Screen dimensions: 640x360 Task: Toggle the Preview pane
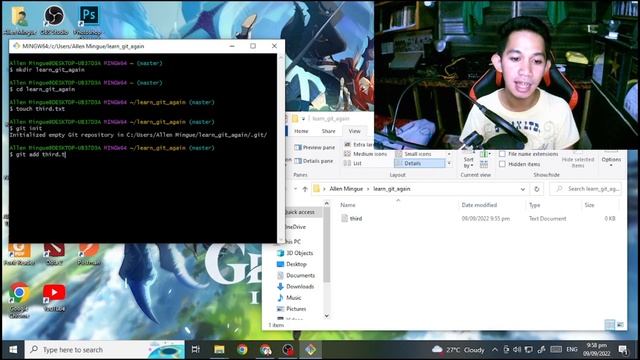(315, 147)
